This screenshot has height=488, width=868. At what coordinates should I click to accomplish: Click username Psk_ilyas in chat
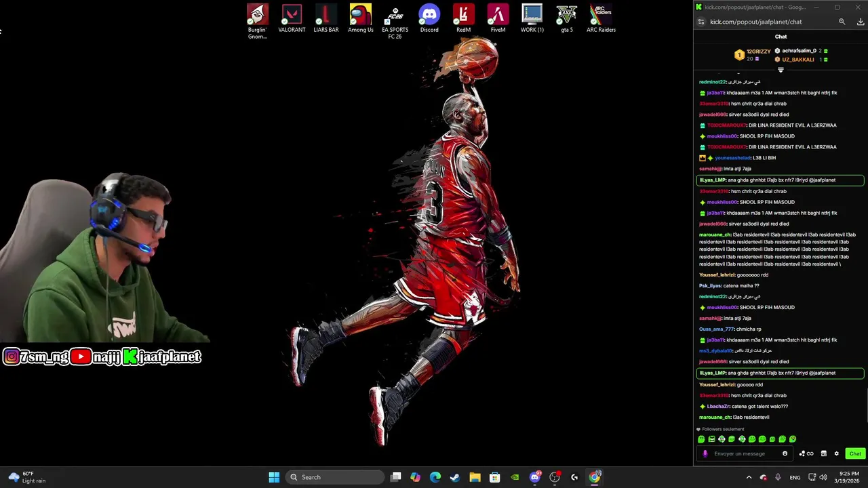pos(710,285)
